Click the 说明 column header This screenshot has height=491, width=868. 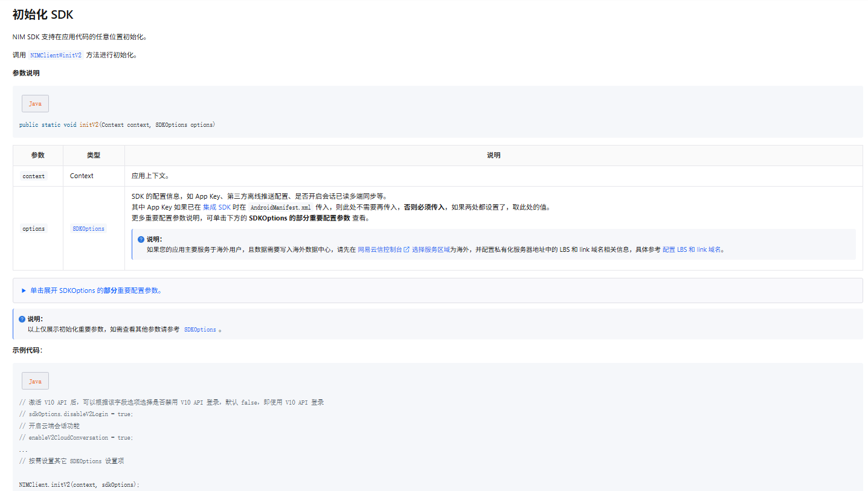point(493,155)
